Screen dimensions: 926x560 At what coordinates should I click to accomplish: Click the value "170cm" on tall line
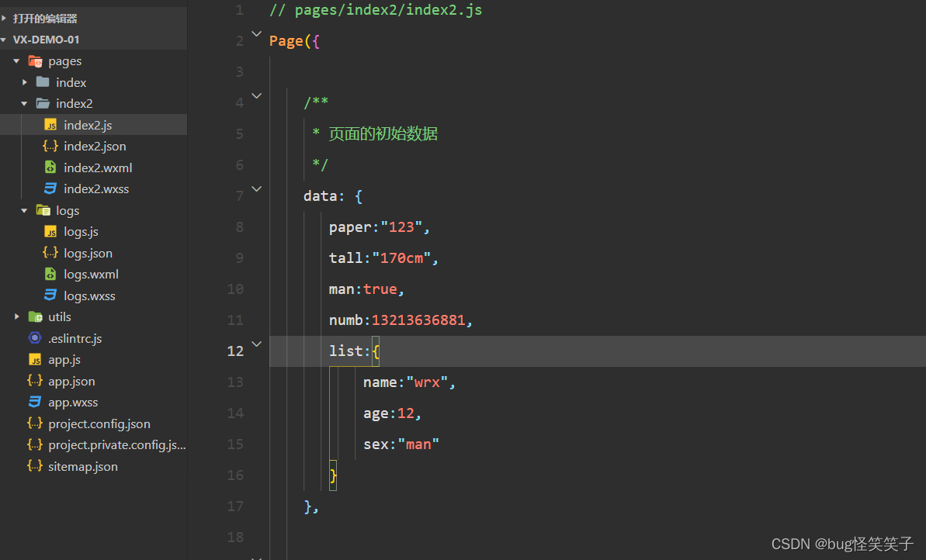(401, 258)
